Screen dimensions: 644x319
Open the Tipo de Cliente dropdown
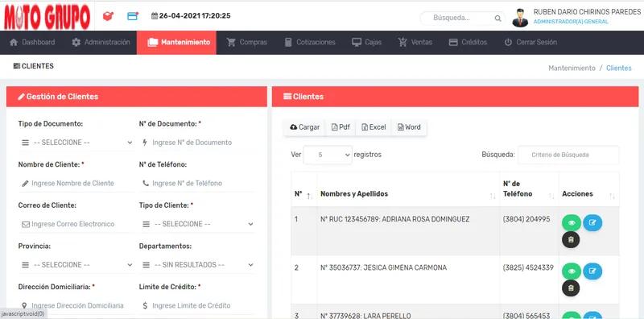pos(197,224)
